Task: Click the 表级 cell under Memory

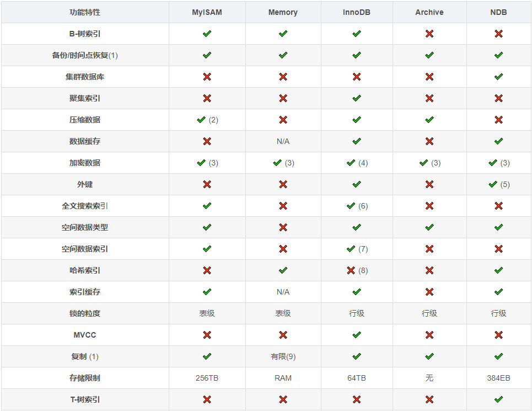Action: pyautogui.click(x=283, y=313)
